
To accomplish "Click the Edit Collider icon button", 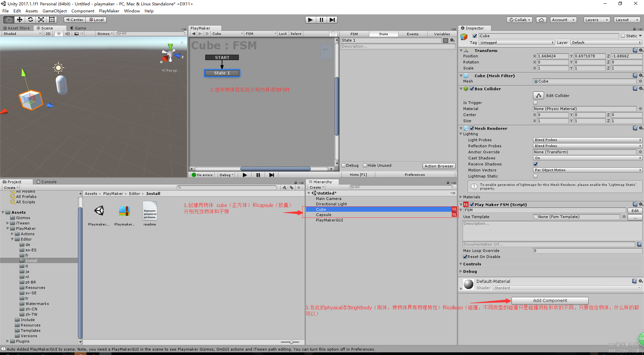I will (538, 96).
